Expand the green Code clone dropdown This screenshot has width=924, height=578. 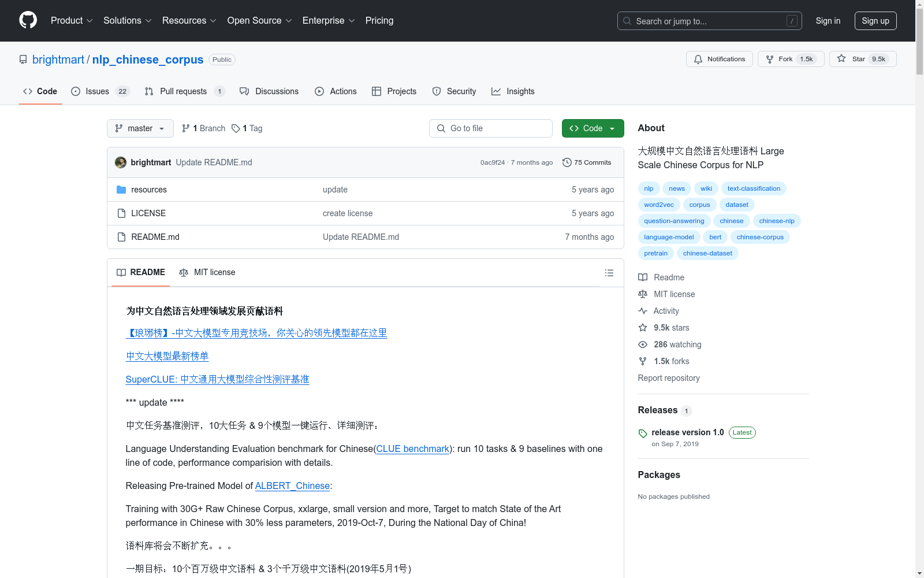point(593,128)
